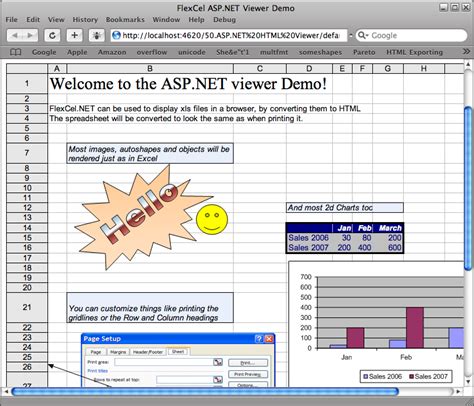This screenshot has width=474, height=406.
Task: Click the vertical scrollbar thumb
Action: point(468,188)
